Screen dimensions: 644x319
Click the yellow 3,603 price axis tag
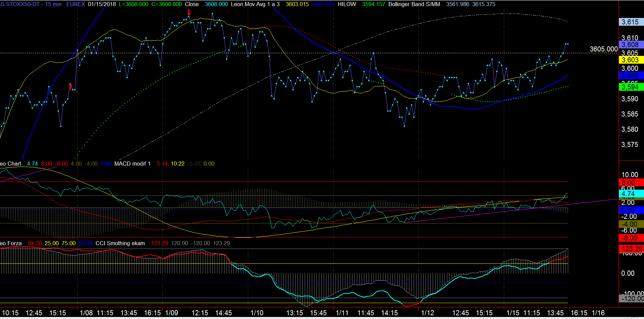coord(631,60)
